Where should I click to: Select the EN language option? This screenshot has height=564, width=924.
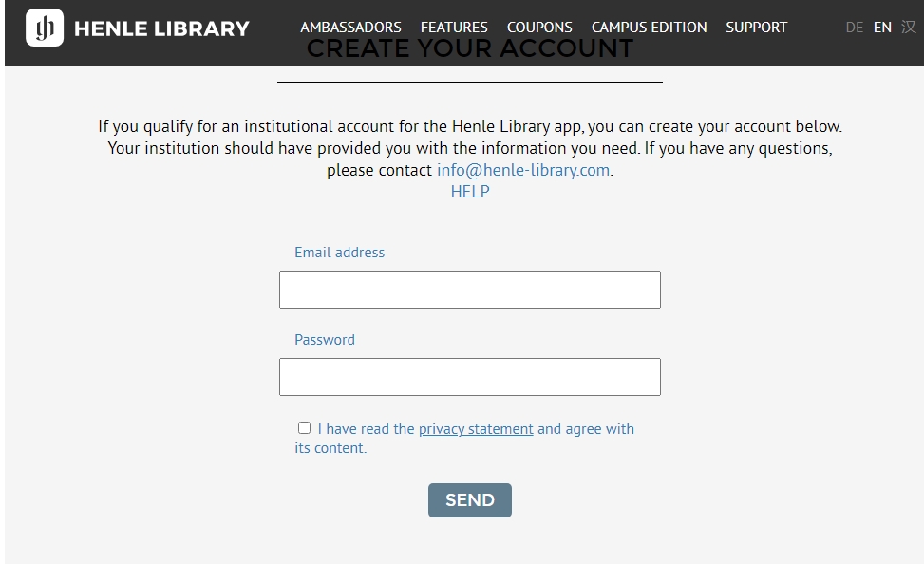882,28
